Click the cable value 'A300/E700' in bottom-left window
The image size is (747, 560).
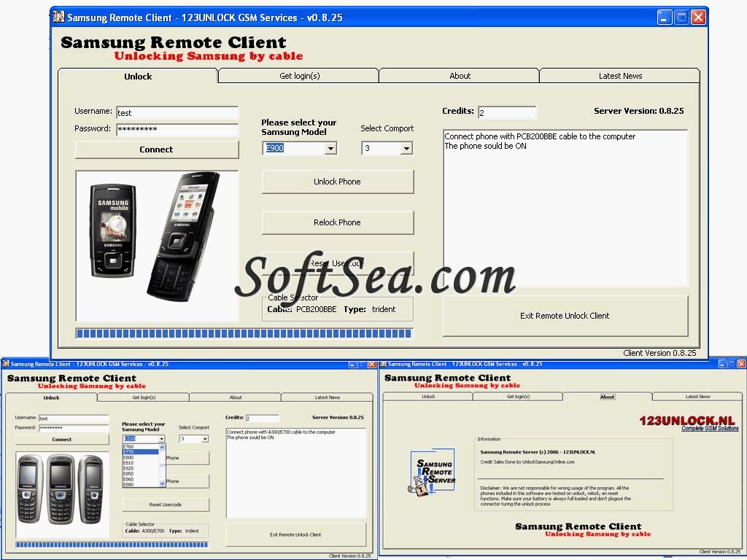[x=153, y=531]
